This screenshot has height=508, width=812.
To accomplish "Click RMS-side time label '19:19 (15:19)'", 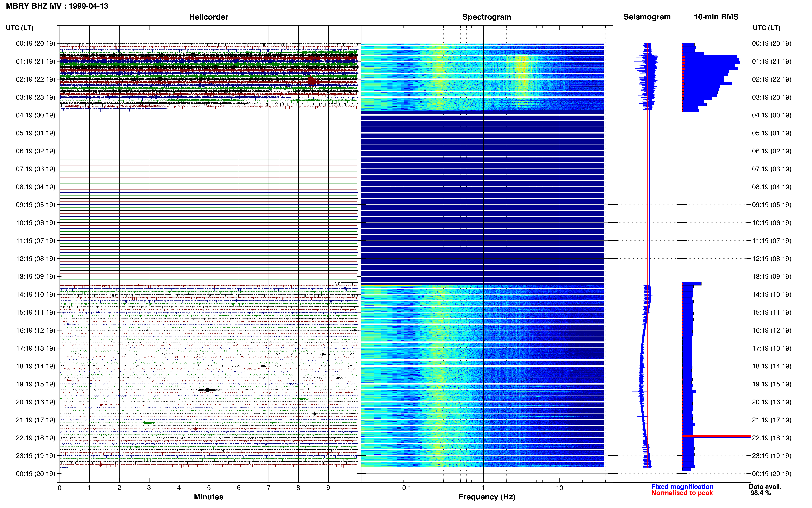I will [x=772, y=384].
